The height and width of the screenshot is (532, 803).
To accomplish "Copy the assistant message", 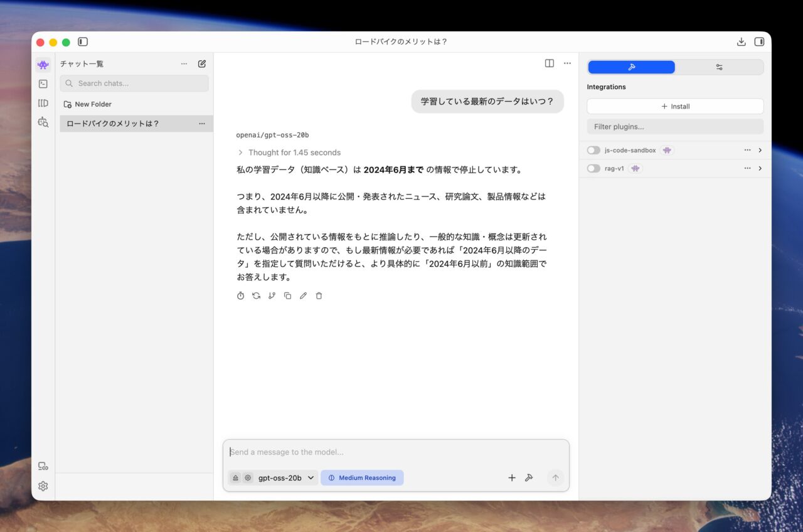I will (x=287, y=295).
